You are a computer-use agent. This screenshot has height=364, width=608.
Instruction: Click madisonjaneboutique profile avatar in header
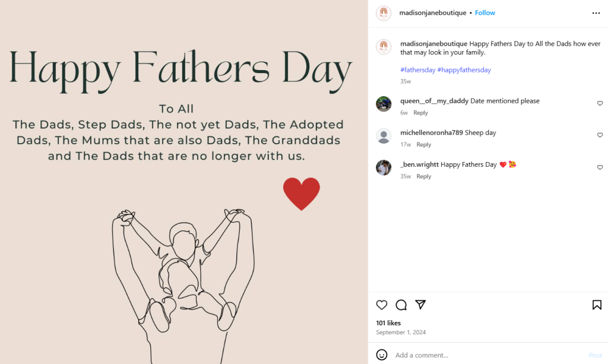(x=384, y=13)
